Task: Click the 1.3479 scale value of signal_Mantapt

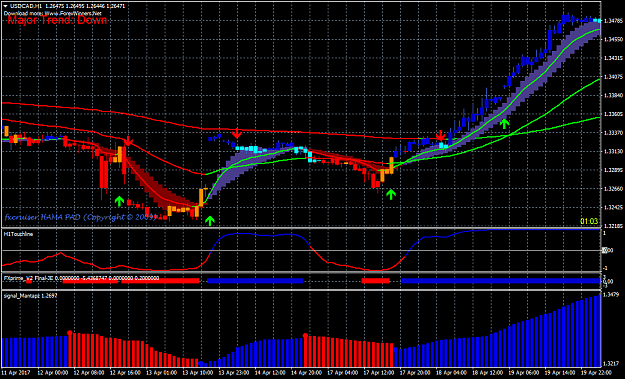Action: (611, 295)
